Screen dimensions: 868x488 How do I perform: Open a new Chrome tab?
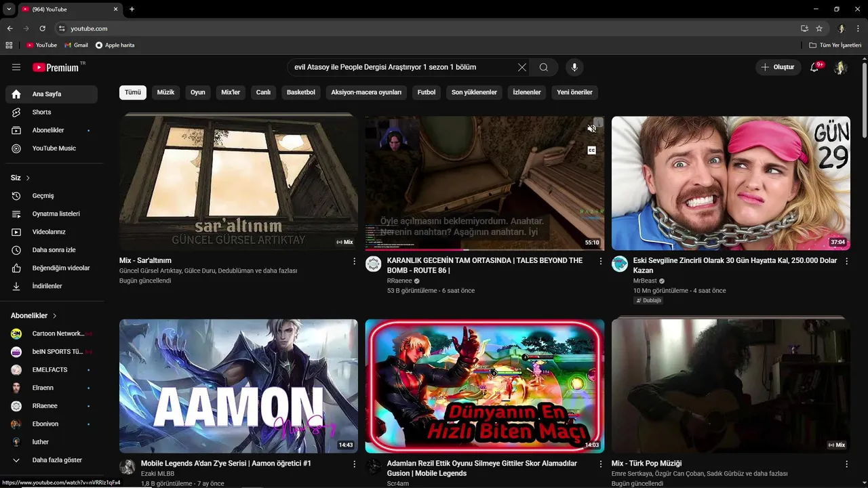tap(132, 9)
